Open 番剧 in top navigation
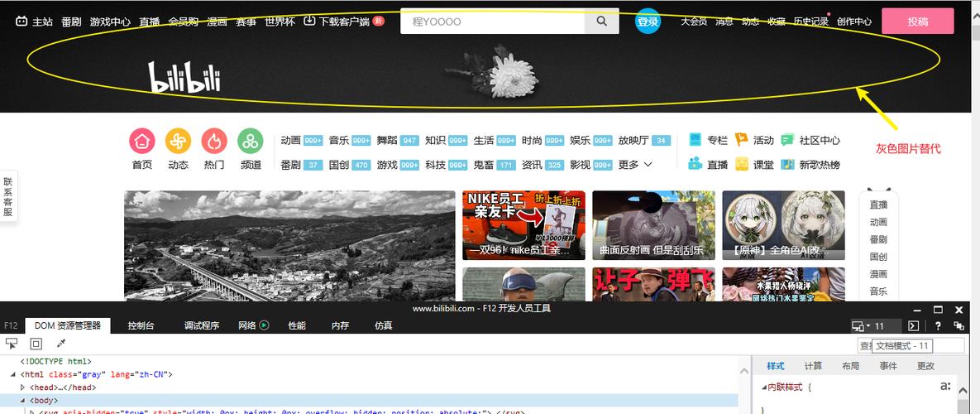Image resolution: width=980 pixels, height=414 pixels. click(71, 22)
